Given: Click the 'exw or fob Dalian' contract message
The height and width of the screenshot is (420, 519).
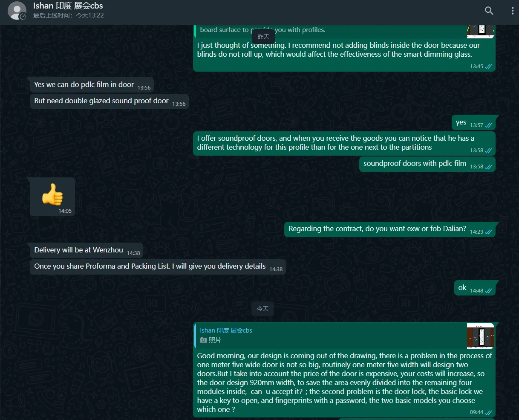Looking at the screenshot, I should tap(390, 229).
